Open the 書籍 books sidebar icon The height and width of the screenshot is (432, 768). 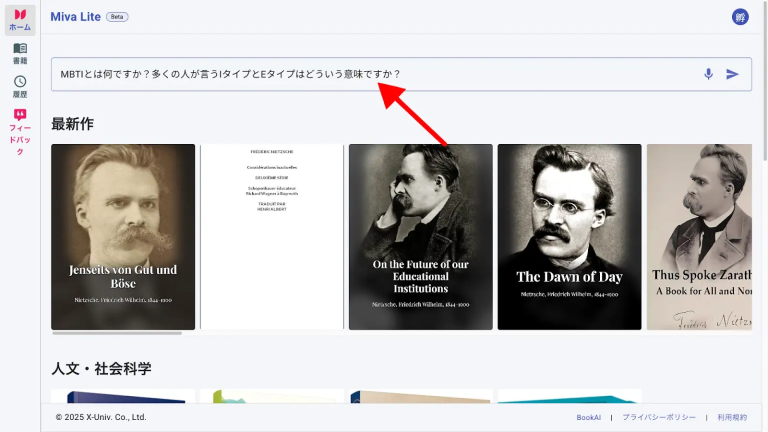coord(20,53)
